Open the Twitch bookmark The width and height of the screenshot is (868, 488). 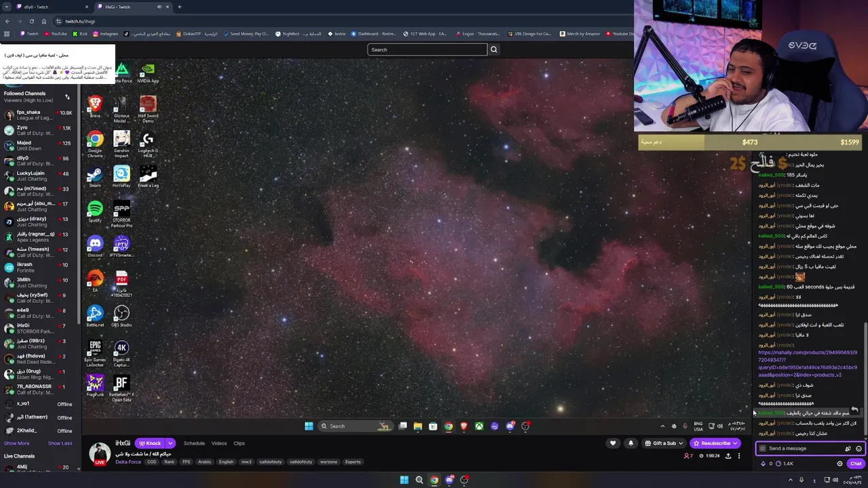point(30,34)
